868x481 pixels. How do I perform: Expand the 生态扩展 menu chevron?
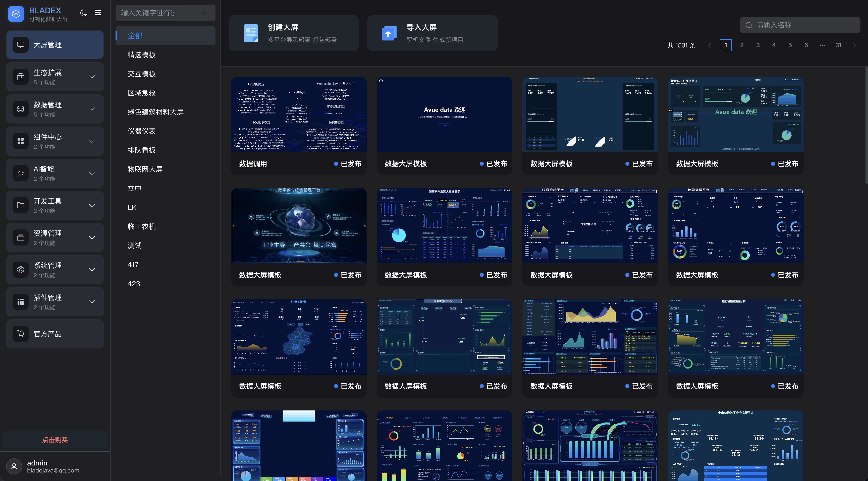click(92, 77)
